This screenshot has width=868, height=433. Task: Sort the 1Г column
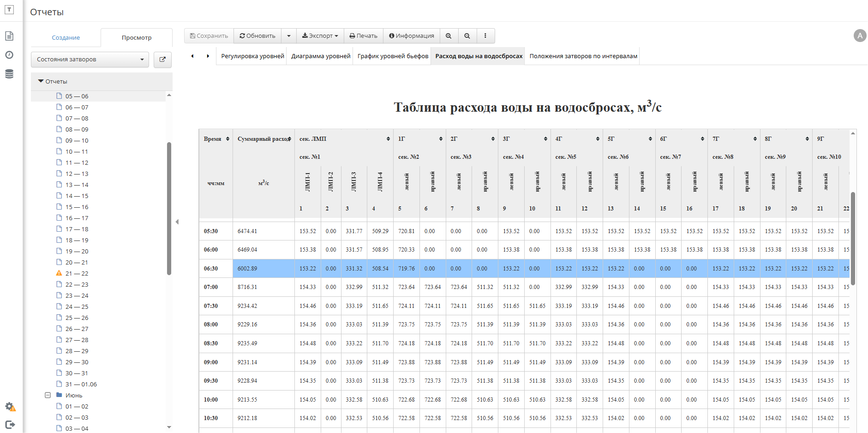point(441,139)
